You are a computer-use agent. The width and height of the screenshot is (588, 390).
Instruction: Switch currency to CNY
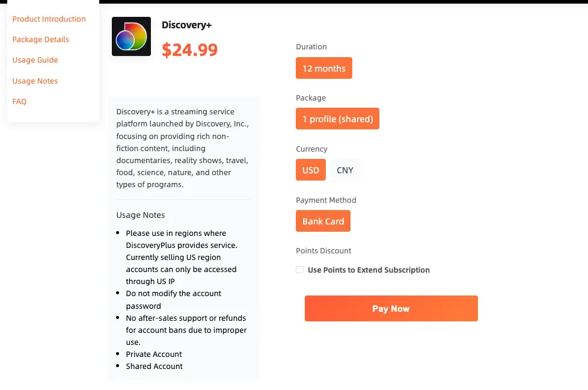point(345,170)
